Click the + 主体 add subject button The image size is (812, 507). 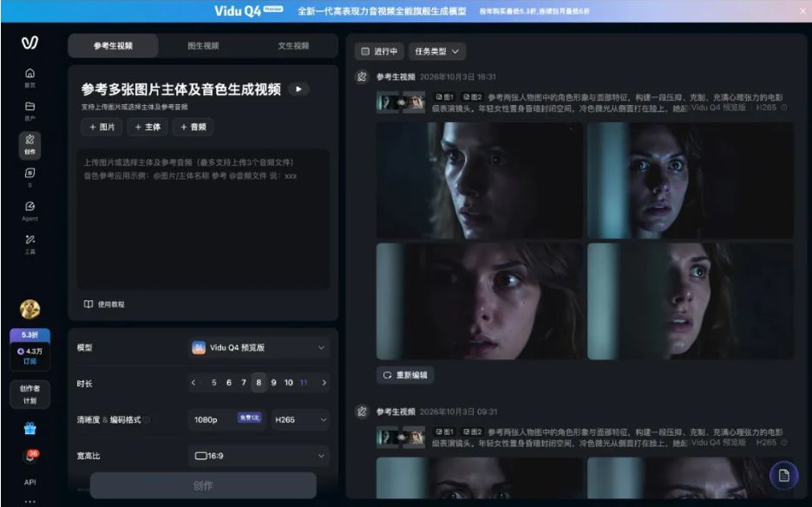tap(147, 127)
